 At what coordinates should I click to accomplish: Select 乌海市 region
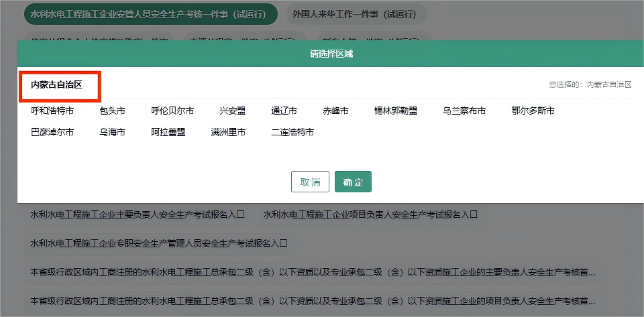[112, 132]
